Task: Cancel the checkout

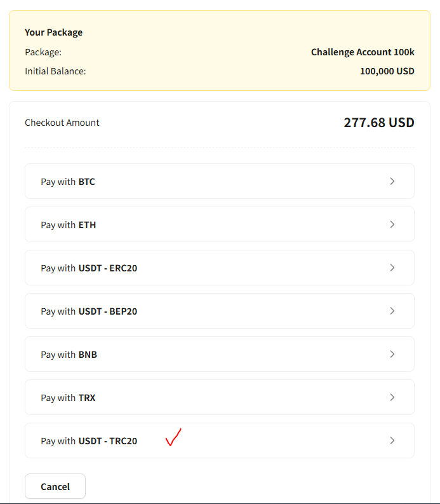Action: point(55,486)
